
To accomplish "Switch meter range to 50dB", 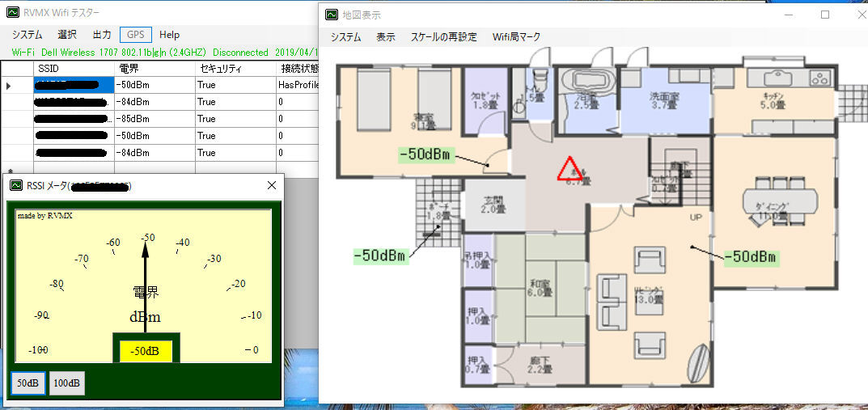I will (28, 383).
